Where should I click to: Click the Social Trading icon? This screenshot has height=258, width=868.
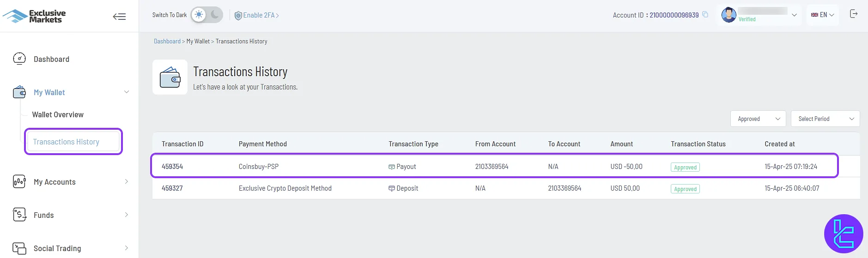pyautogui.click(x=19, y=248)
